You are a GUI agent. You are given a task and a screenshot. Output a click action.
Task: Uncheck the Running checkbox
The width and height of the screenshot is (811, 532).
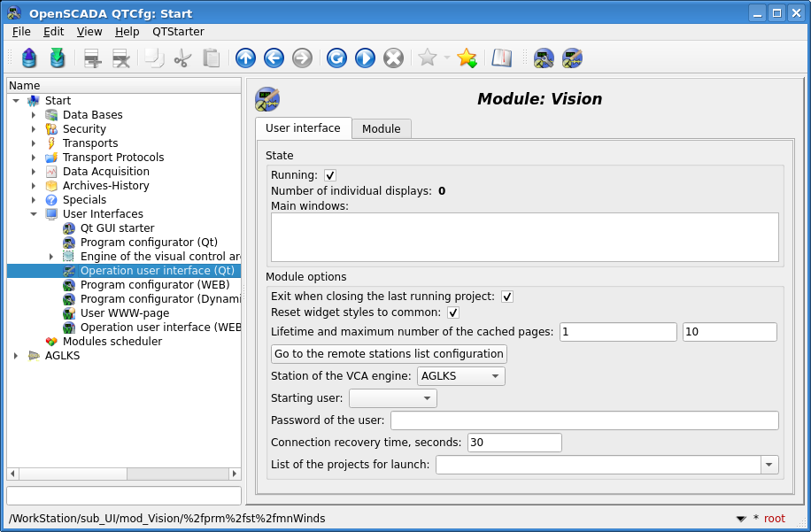[330, 175]
